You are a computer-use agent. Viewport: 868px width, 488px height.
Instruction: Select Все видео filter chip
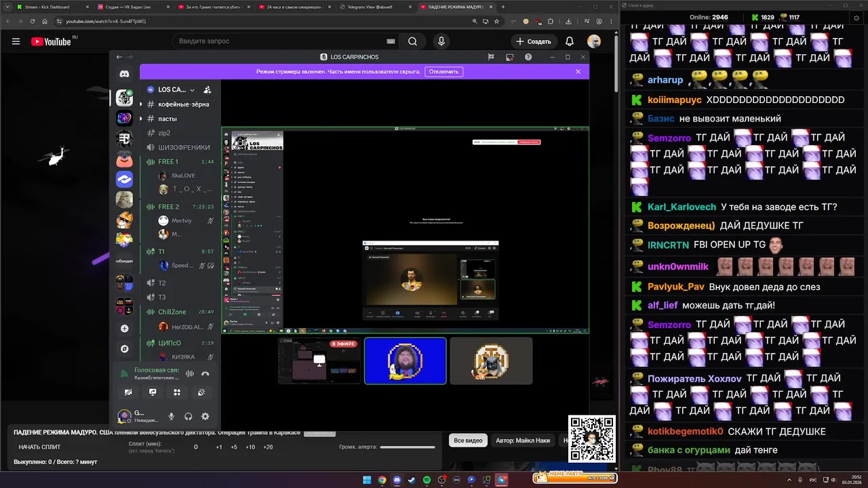[468, 441]
